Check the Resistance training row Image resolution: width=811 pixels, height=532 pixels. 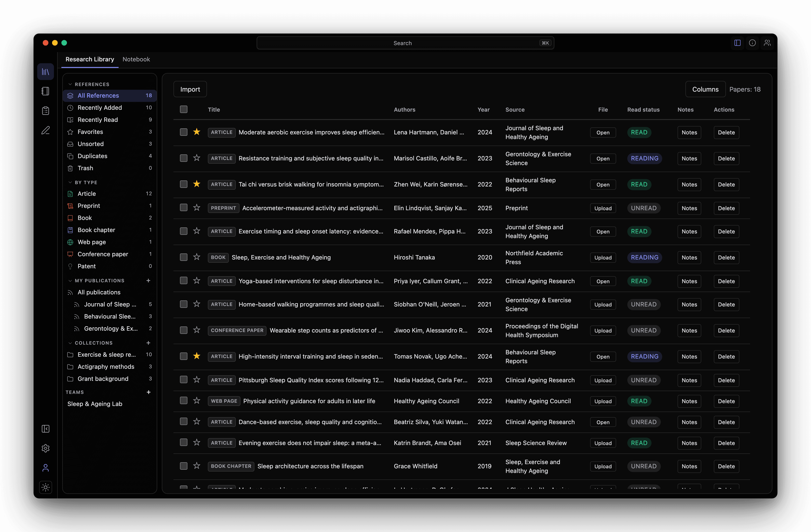pos(184,158)
